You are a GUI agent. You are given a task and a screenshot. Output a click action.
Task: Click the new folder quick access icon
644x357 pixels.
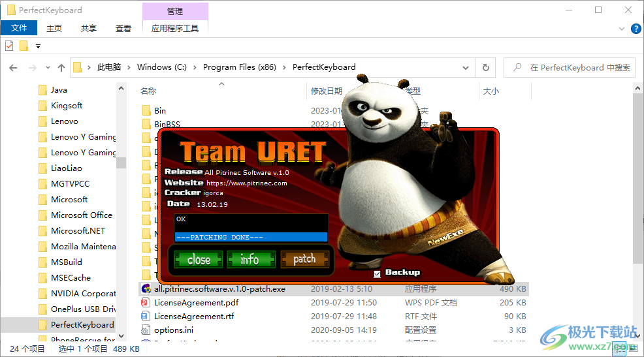pyautogui.click(x=24, y=46)
